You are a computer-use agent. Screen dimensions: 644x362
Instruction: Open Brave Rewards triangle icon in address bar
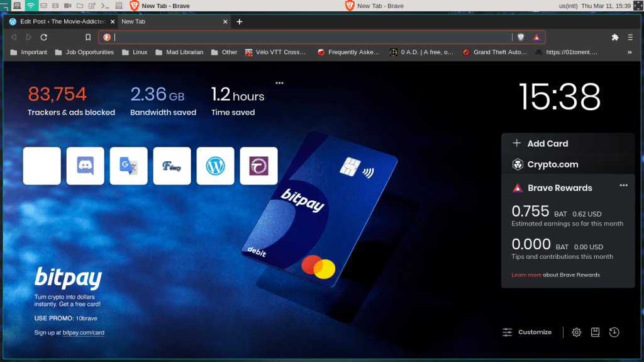[x=536, y=37]
